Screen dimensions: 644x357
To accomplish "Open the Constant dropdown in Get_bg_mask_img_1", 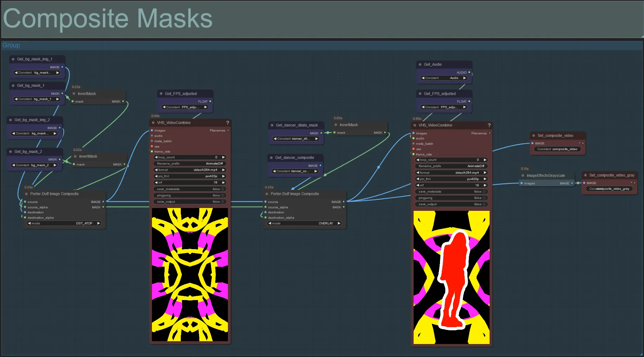I will click(x=37, y=73).
